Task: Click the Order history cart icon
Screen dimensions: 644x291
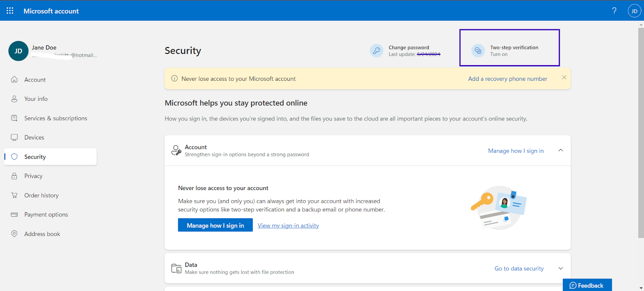Action: (x=14, y=195)
